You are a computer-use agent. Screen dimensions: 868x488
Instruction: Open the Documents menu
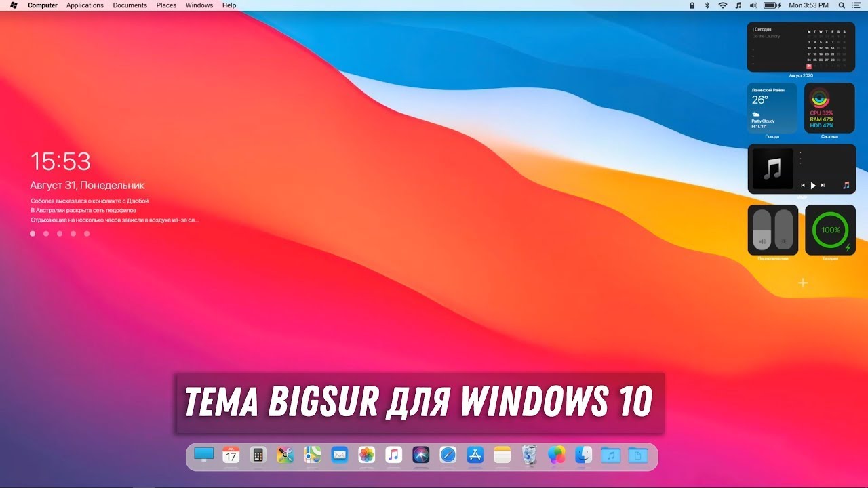pos(130,5)
